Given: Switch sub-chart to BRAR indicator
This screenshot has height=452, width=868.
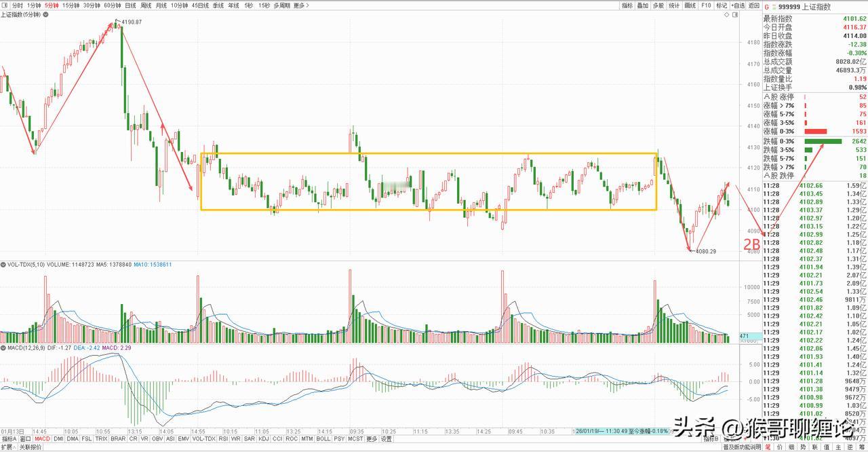Looking at the screenshot, I should [x=119, y=439].
